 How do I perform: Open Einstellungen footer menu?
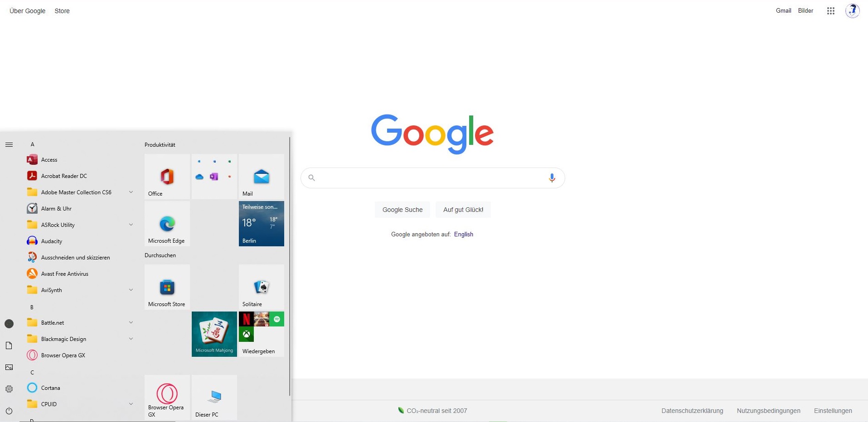click(833, 411)
